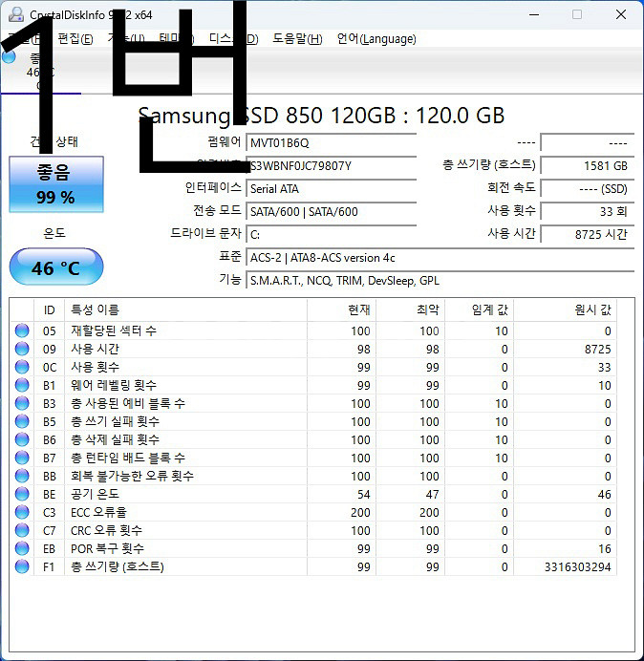Select the 총 쓰기 실패 횟수 row

[x=313, y=421]
